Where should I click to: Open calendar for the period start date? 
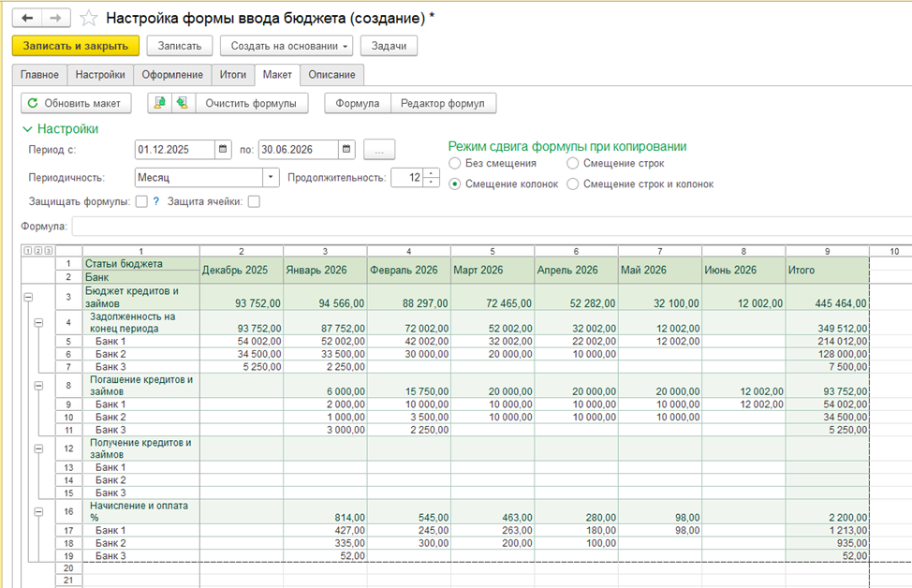pyautogui.click(x=223, y=149)
